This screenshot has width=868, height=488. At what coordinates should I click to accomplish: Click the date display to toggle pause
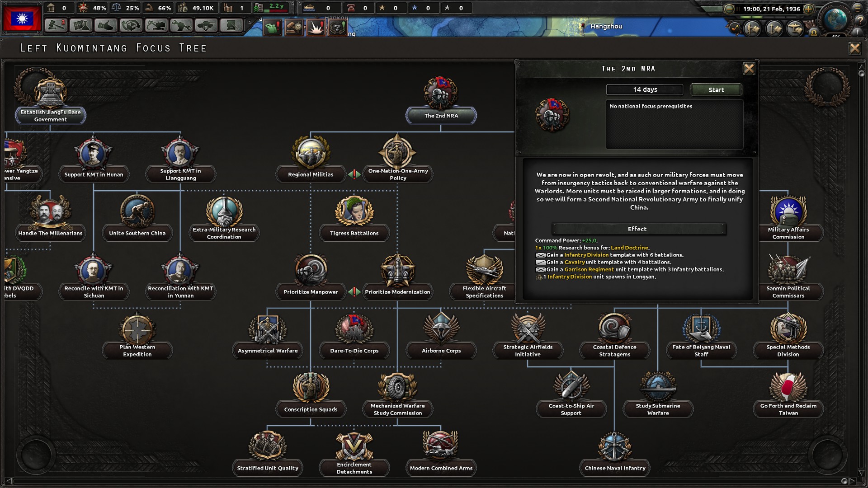coord(771,9)
